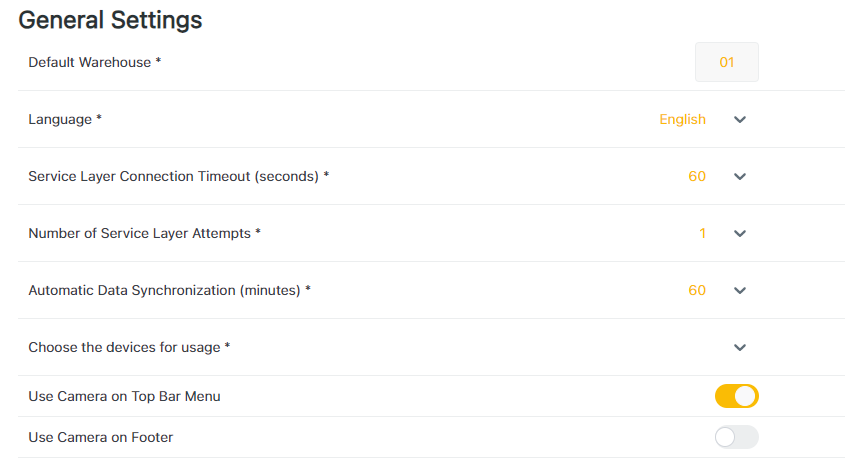Enable Use Camera on Footer switch

[737, 437]
